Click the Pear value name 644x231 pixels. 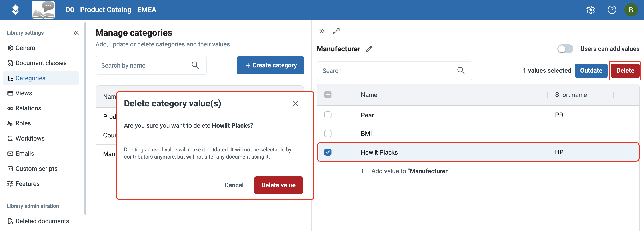(x=367, y=115)
